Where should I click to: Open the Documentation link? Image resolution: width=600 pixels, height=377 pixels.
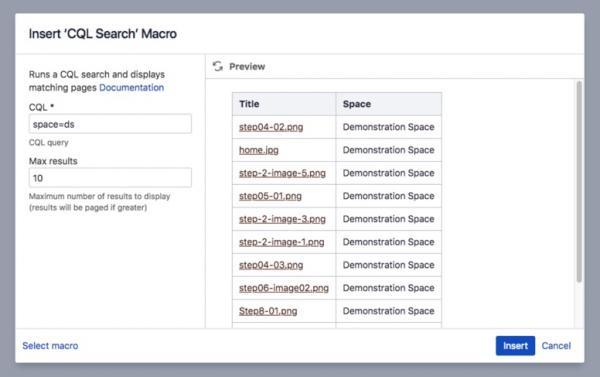click(132, 88)
